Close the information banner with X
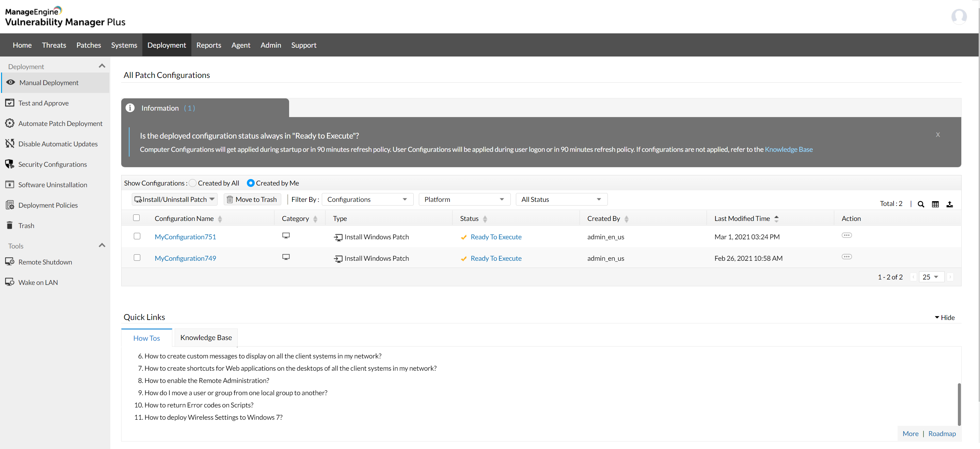Viewport: 980px width, 449px height. [x=938, y=134]
